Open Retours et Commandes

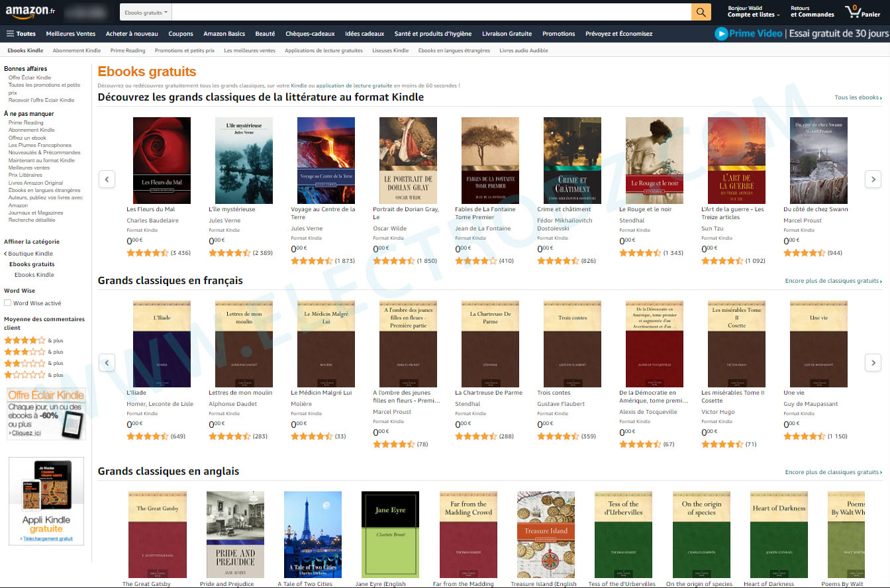click(813, 11)
